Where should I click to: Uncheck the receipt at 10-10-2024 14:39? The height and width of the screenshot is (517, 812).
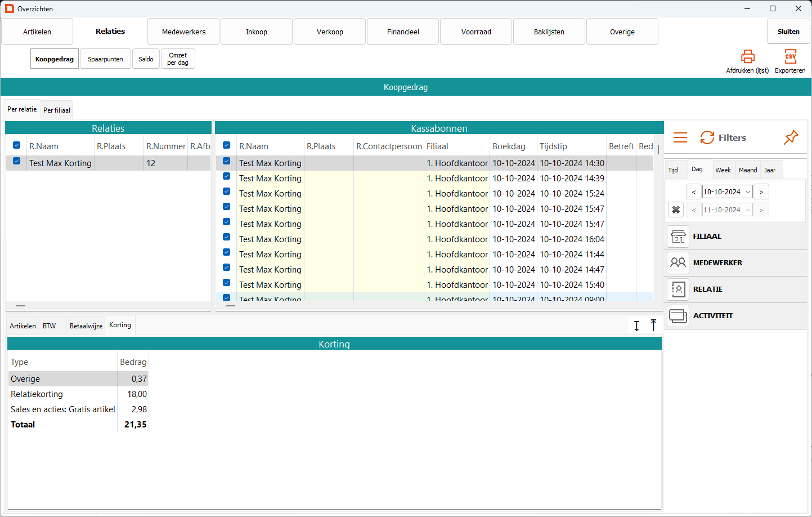(x=227, y=176)
